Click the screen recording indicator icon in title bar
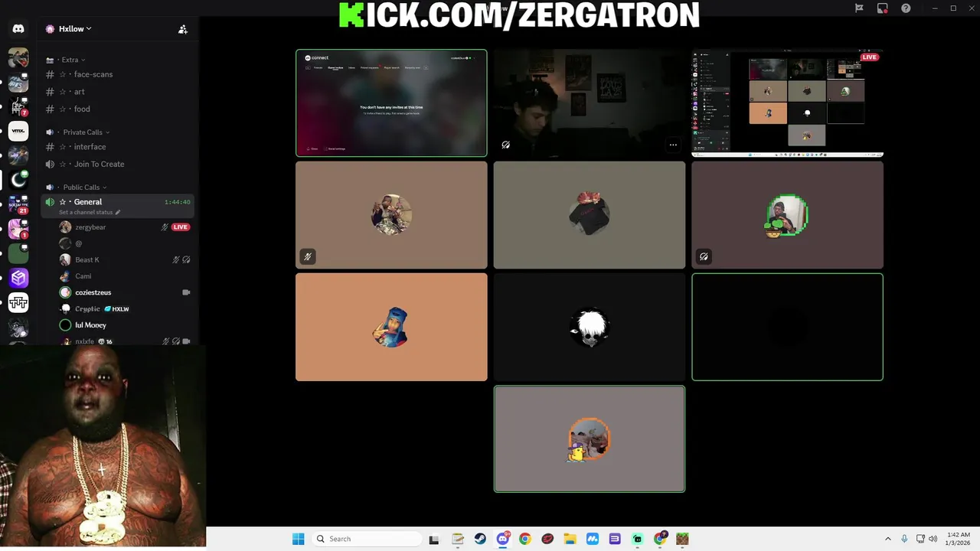The height and width of the screenshot is (551, 980). tap(883, 8)
